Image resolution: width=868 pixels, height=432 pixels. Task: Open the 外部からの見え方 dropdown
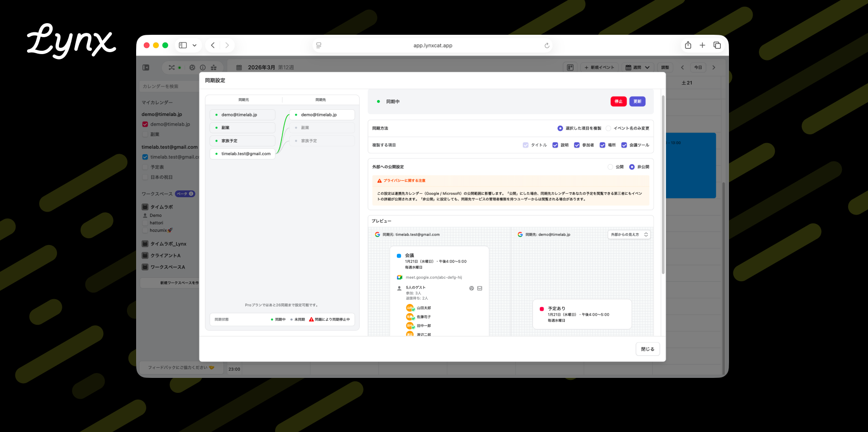coord(629,234)
